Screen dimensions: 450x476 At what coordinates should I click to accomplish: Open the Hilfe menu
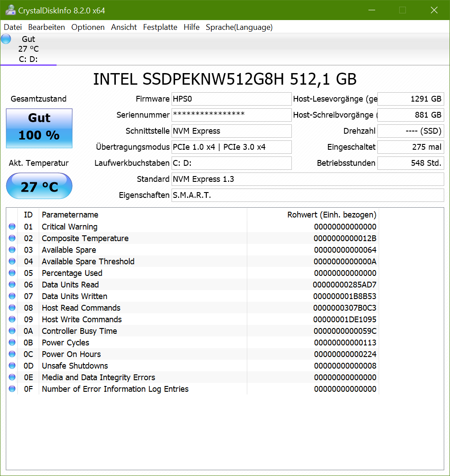[192, 27]
